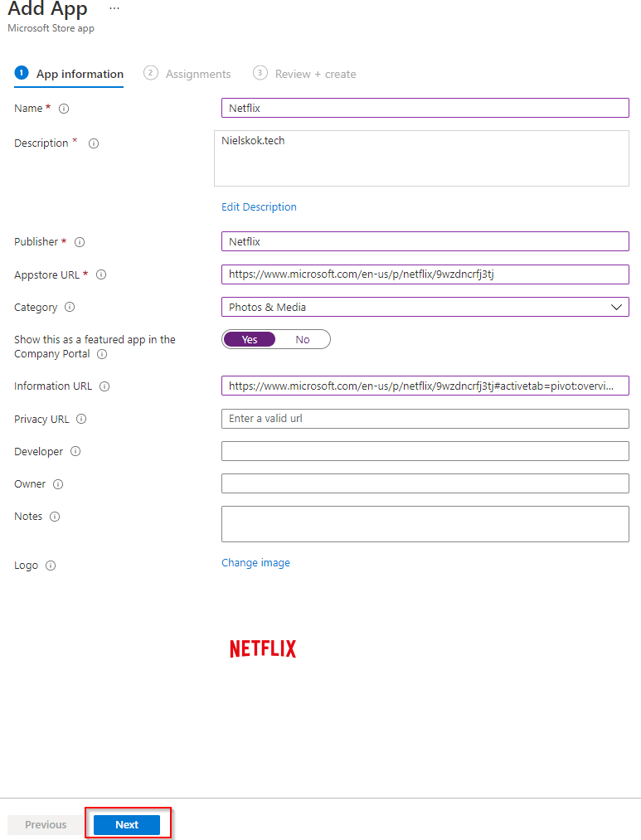
Task: Click the Publisher input field
Action: 425,241
